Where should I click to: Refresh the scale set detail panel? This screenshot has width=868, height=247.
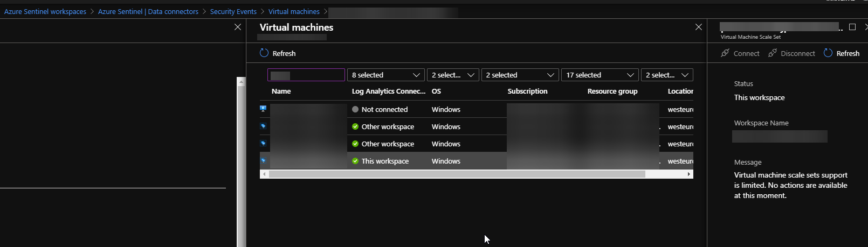[x=842, y=53]
